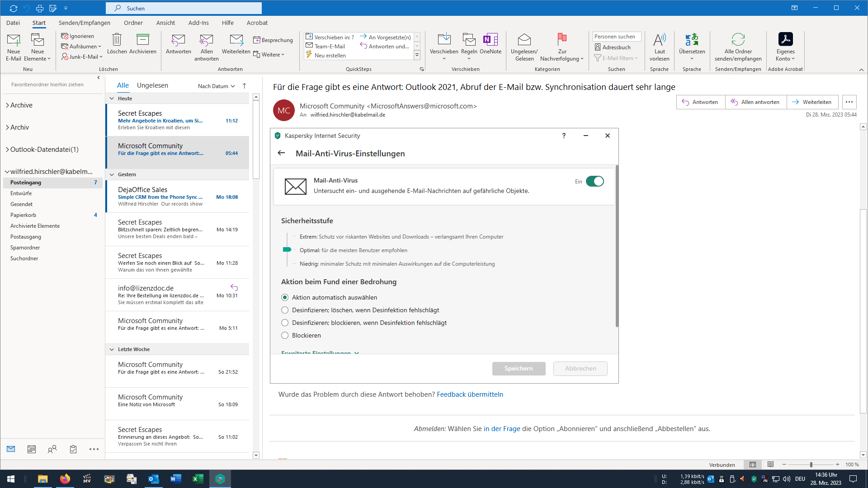Click Alle Ordner senden/empfangen
Screen dimensions: 868x488
tap(738, 47)
